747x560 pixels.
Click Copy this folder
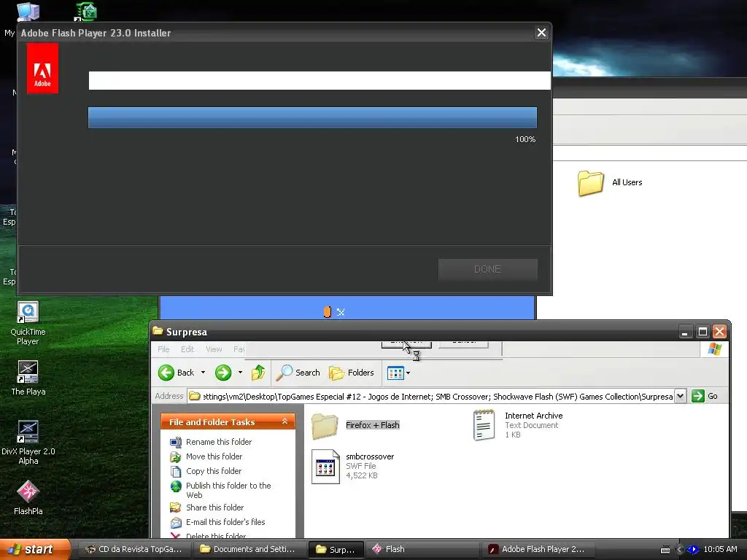(214, 471)
